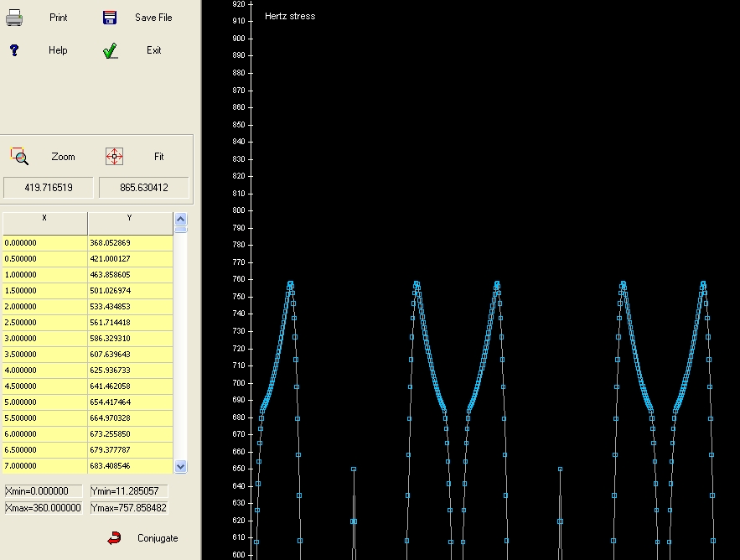Viewport: 740px width, 560px height.
Task: Click the 920 tick label on the axis
Action: 239,4
